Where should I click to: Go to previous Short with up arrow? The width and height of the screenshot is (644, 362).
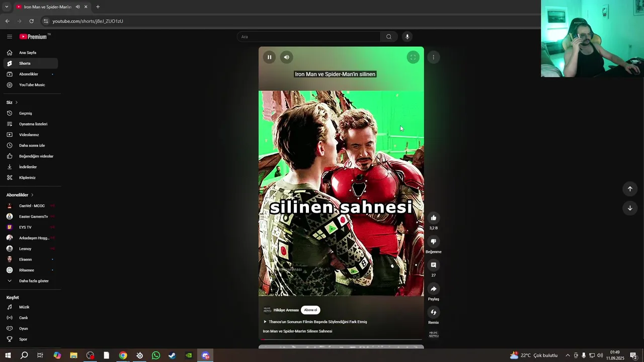point(630,189)
